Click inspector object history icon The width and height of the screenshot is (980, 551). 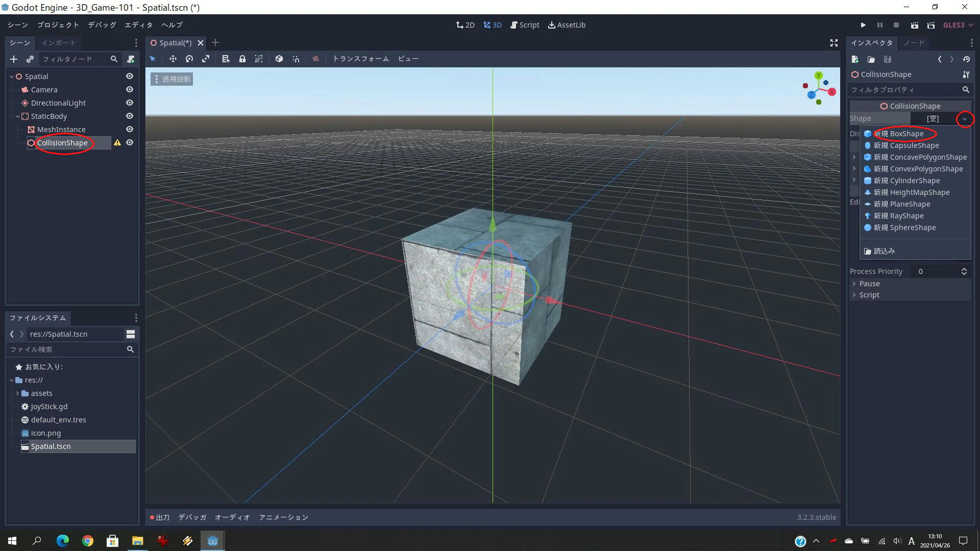(x=966, y=59)
